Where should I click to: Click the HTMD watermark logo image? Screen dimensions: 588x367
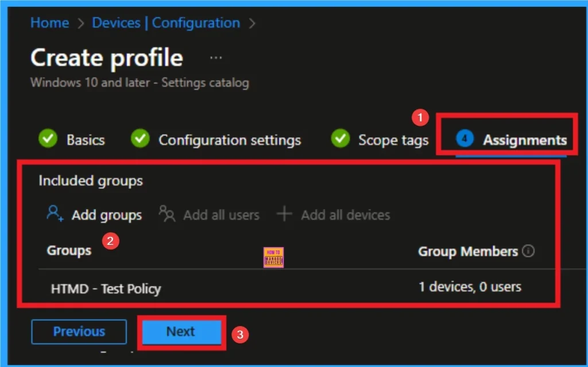(x=273, y=257)
